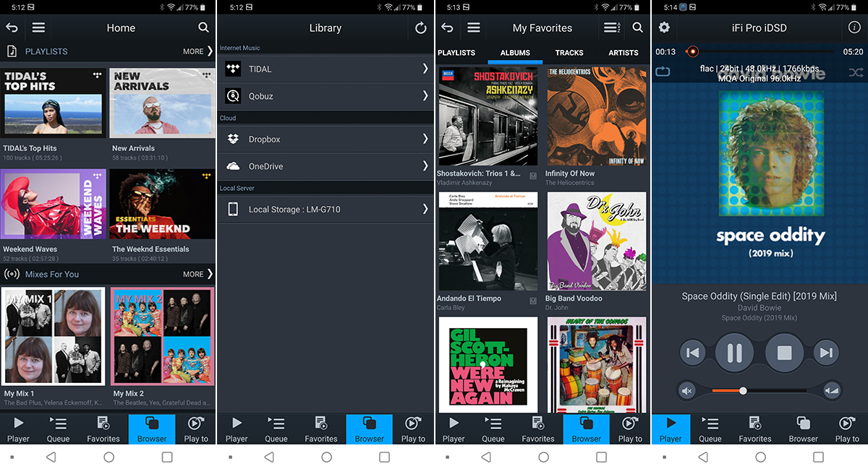Open Player from the Home screen bottom bar
This screenshot has width=868, height=469.
point(18,429)
